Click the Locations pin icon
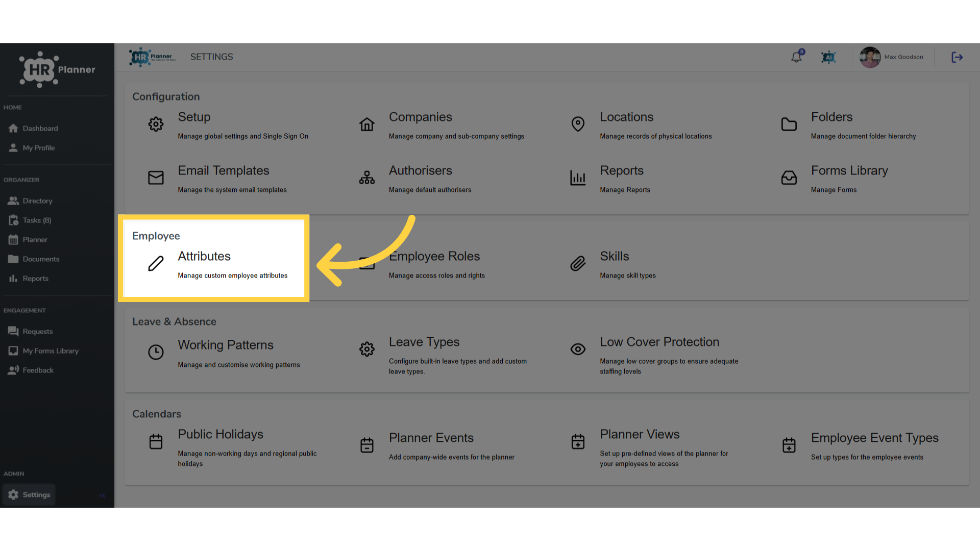This screenshot has width=980, height=551. [578, 124]
